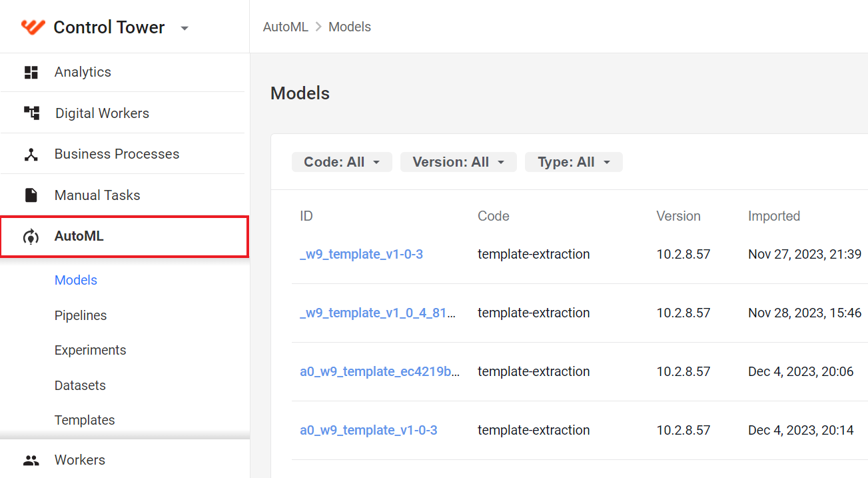Open the Control Tower dropdown arrow
Viewport: 868px width, 478px height.
[185, 28]
